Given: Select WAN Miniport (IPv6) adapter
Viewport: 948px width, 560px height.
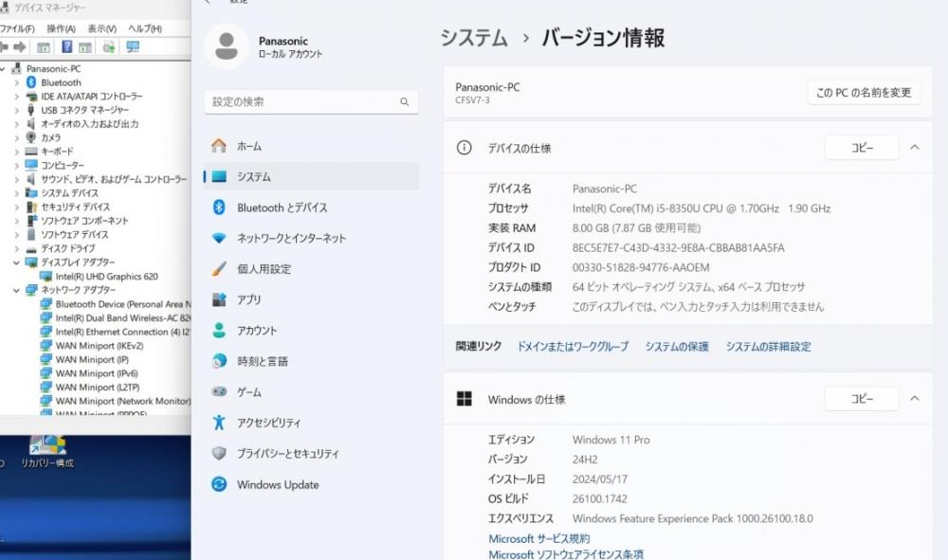Looking at the screenshot, I should click(97, 373).
